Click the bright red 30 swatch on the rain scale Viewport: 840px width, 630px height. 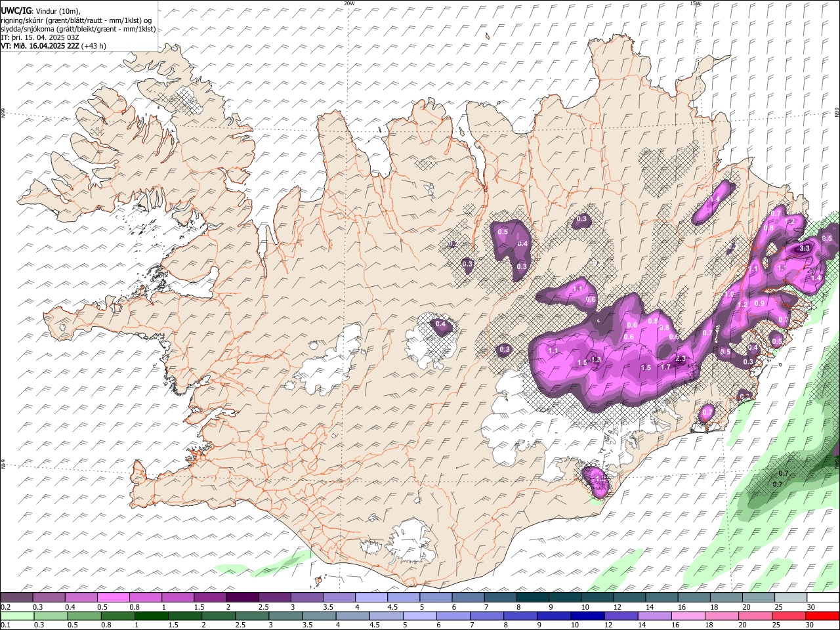point(823,616)
